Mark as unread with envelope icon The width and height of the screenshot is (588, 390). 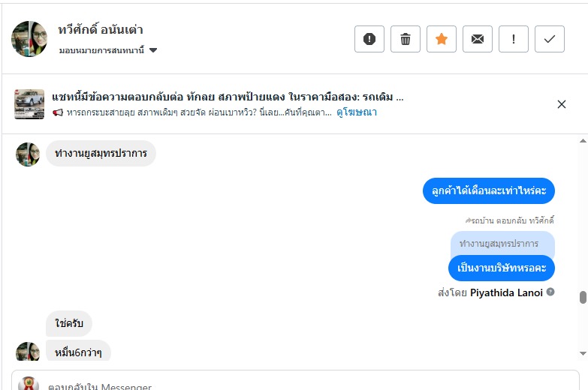tap(478, 39)
